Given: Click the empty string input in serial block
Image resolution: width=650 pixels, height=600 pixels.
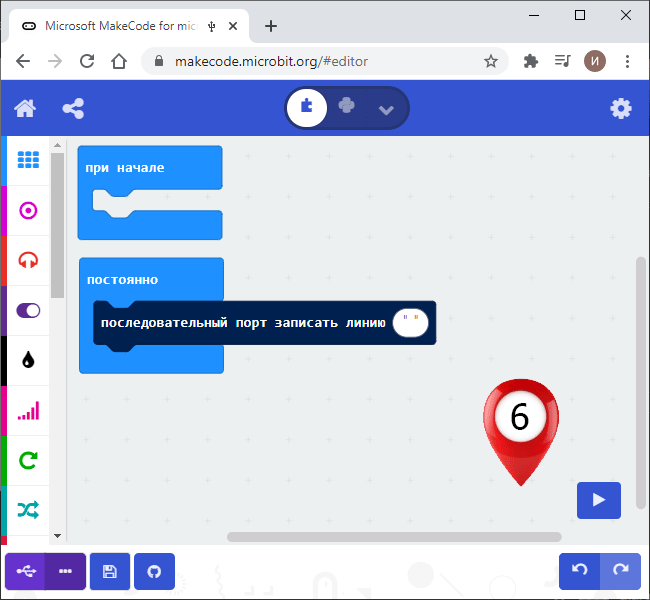Looking at the screenshot, I should (410, 323).
